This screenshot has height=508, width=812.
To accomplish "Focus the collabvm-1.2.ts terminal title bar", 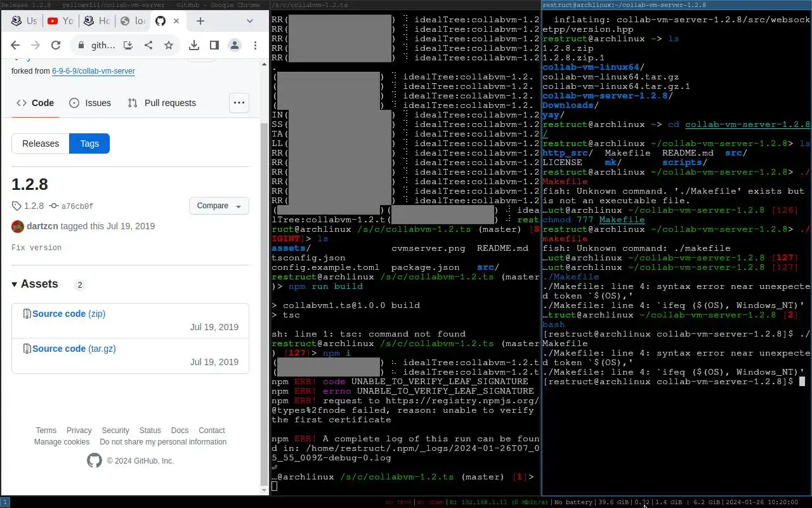I will 405,4.
